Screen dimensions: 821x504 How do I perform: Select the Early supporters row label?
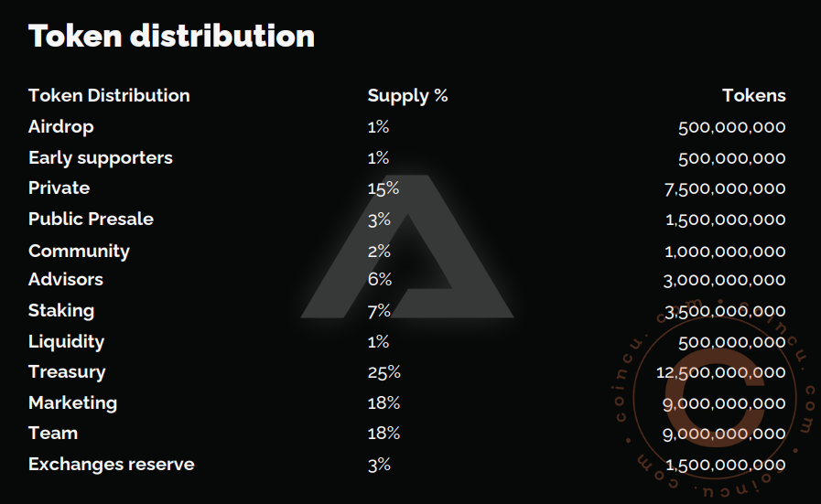(x=100, y=157)
